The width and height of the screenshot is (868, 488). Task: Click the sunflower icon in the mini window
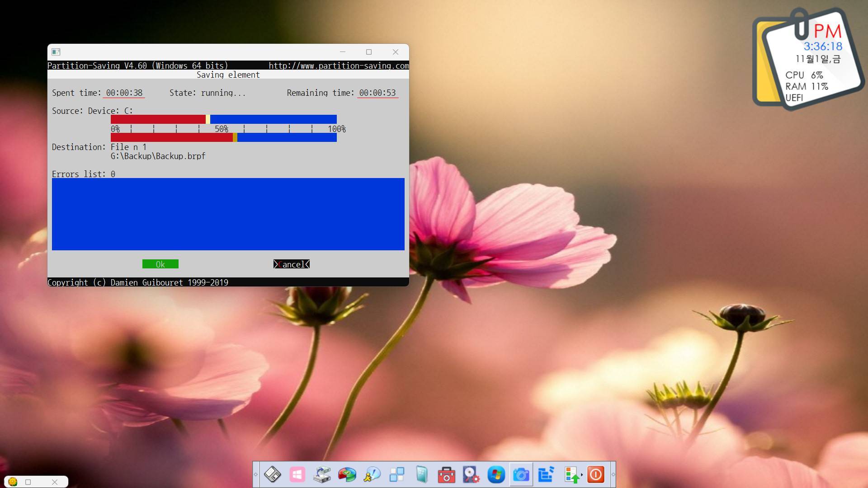13,482
